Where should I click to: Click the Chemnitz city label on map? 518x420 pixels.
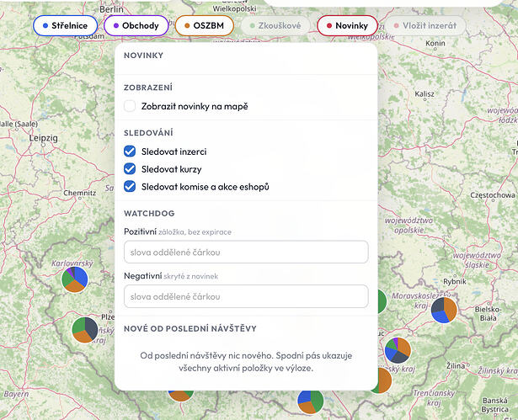point(80,193)
